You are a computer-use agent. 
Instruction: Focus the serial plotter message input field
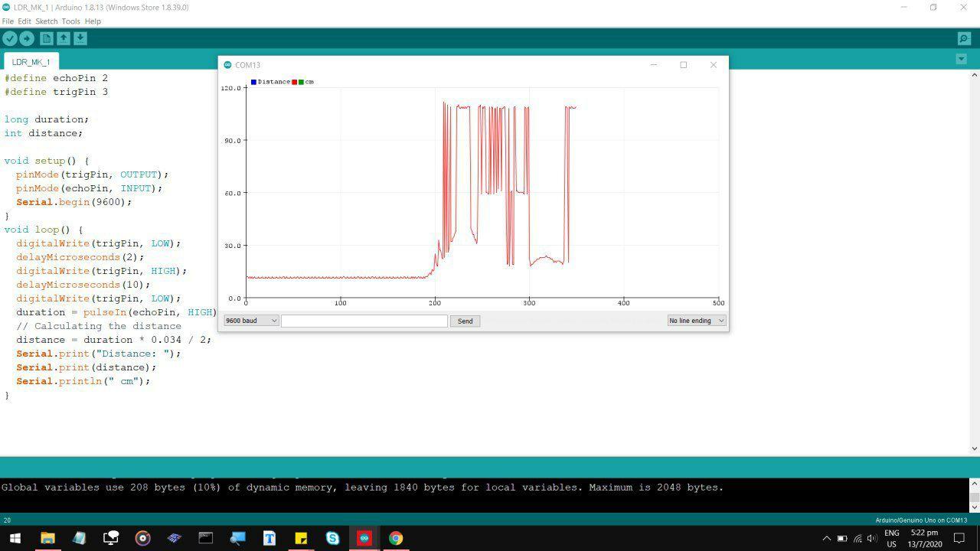(x=364, y=321)
